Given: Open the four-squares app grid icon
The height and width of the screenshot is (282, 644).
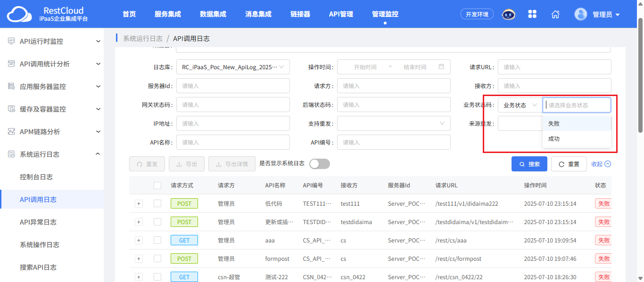Looking at the screenshot, I should (x=532, y=14).
